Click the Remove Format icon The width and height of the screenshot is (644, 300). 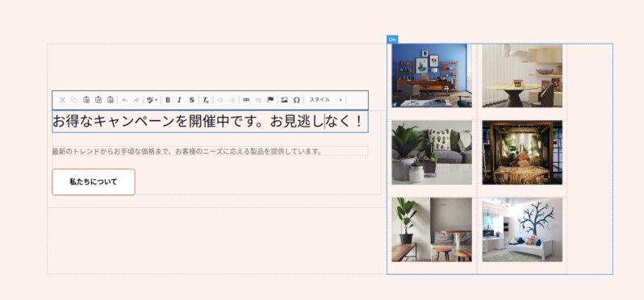pos(206,100)
